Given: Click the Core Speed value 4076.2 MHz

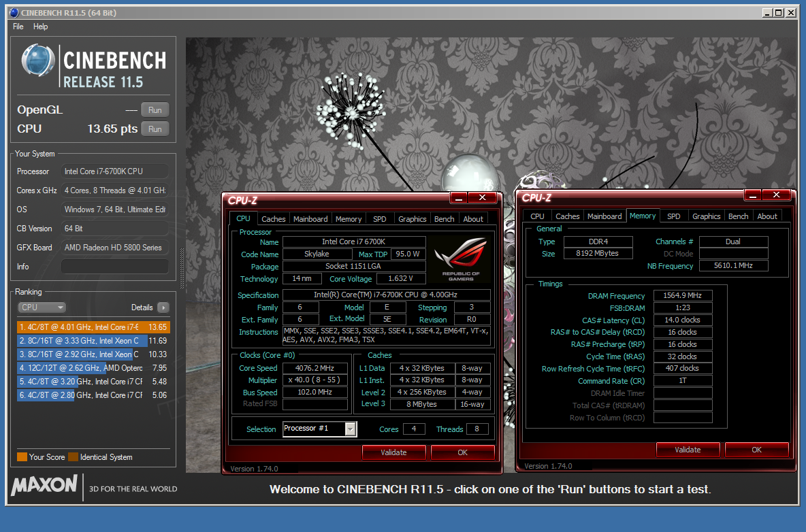Looking at the screenshot, I should [315, 368].
